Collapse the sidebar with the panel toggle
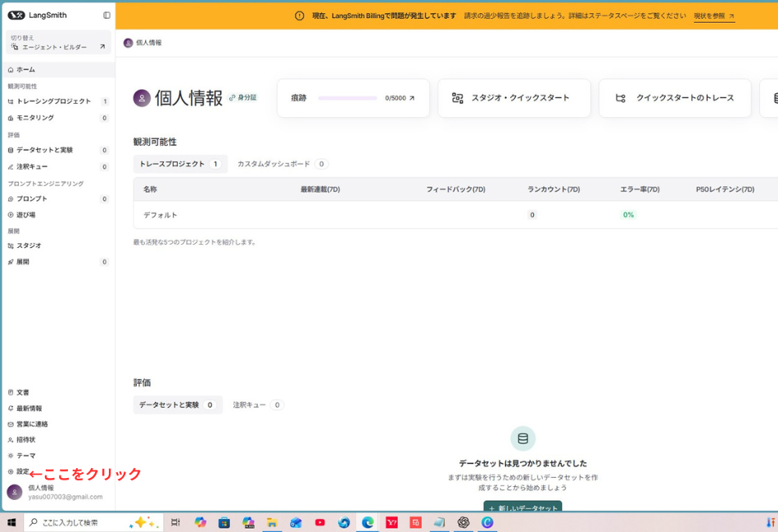This screenshot has width=778, height=532. [x=105, y=14]
